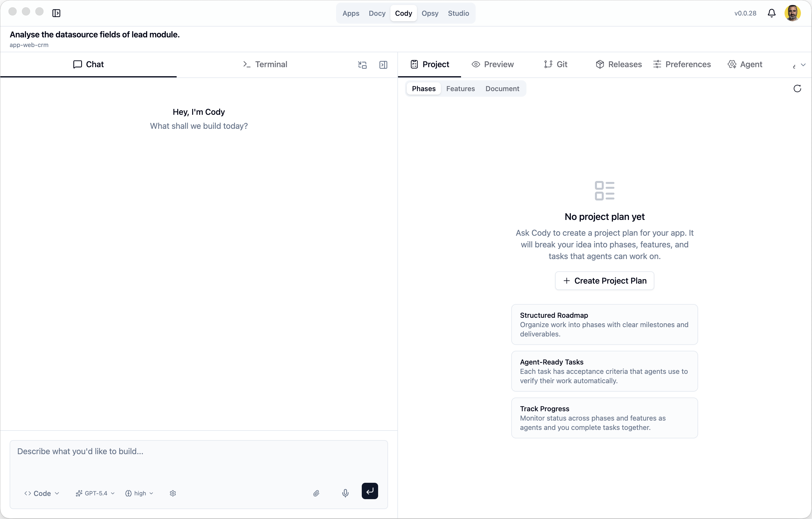Viewport: 812px width, 519px height.
Task: Open the Terminal panel
Action: [x=265, y=64]
